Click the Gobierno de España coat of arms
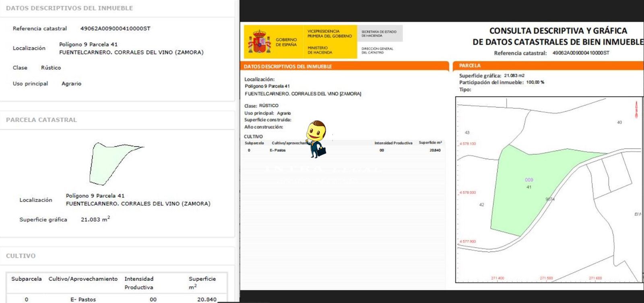The image size is (644, 303). 259,42
